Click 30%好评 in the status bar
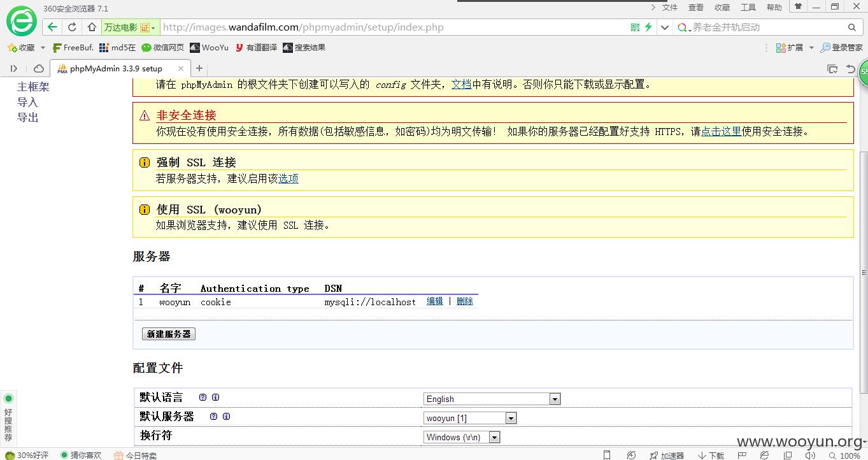This screenshot has height=460, width=868. click(27, 456)
